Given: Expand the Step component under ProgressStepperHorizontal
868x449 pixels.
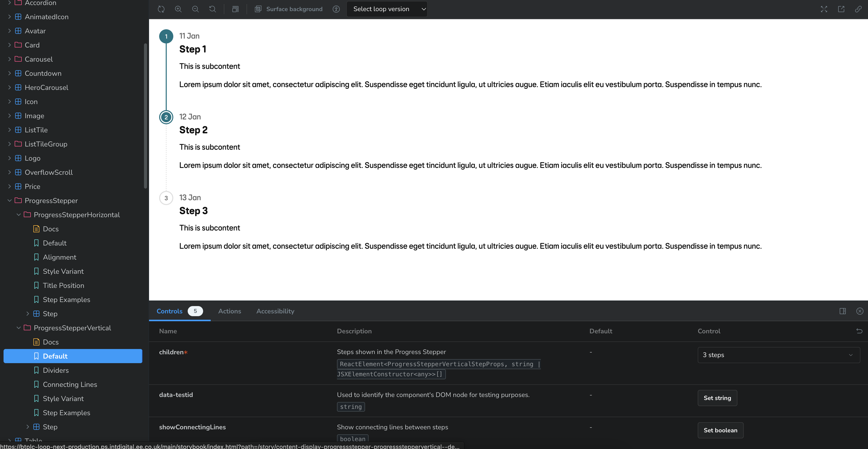Looking at the screenshot, I should [x=28, y=314].
